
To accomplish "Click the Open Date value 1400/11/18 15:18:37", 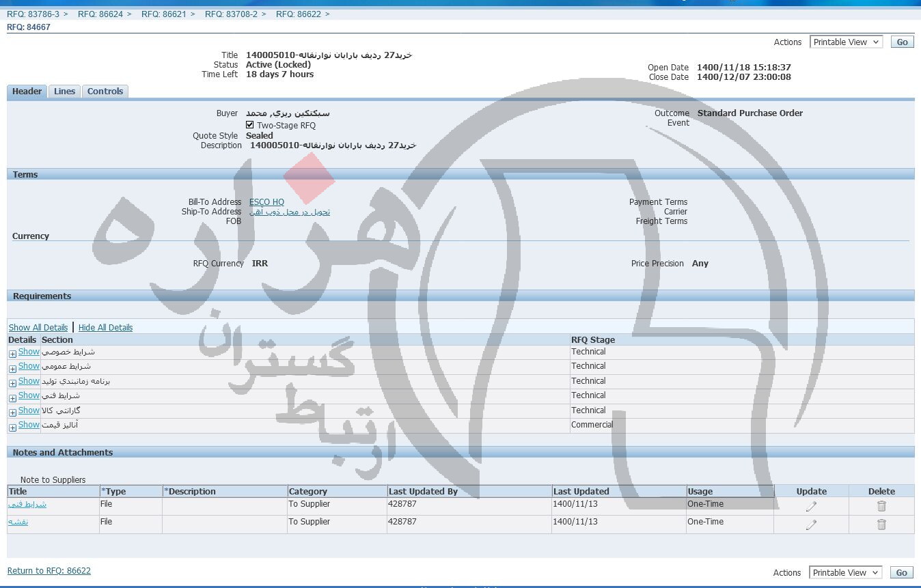I will pos(744,68).
